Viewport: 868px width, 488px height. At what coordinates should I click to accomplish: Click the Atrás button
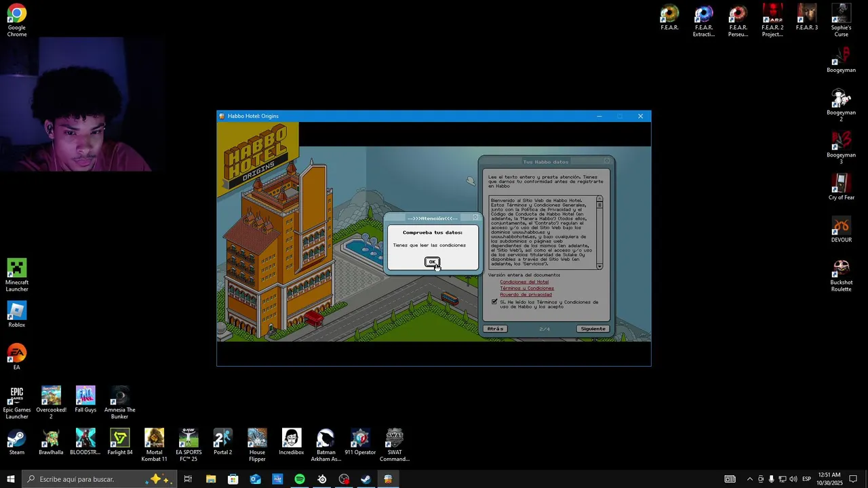click(495, 329)
